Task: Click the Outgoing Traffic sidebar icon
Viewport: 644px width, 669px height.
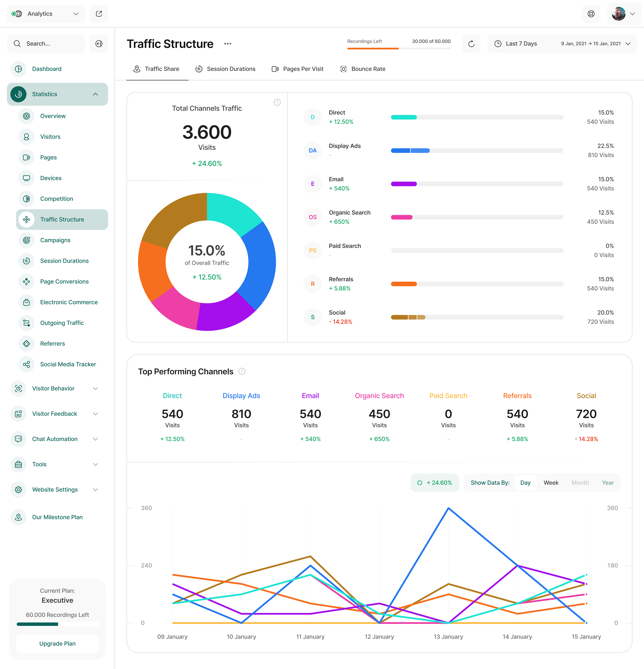Action: tap(26, 323)
